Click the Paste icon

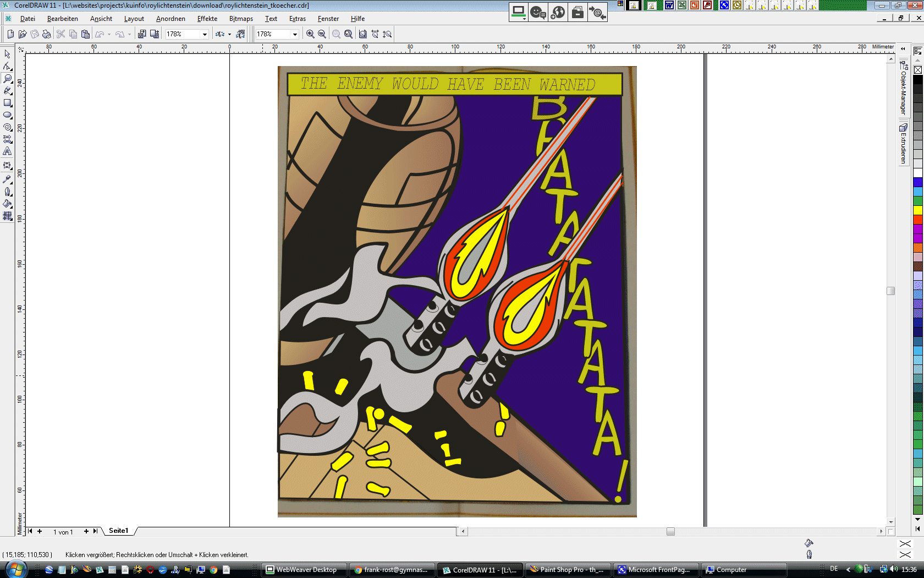pyautogui.click(x=85, y=34)
